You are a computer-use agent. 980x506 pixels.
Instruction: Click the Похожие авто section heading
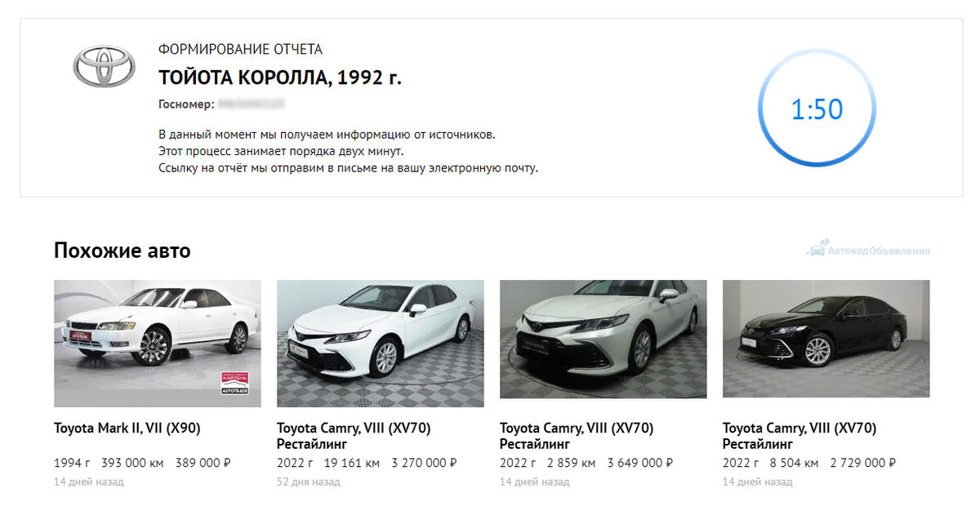pos(122,251)
